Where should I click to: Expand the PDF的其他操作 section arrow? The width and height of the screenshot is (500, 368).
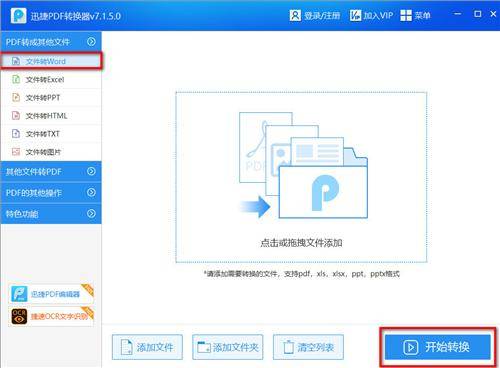point(91,192)
